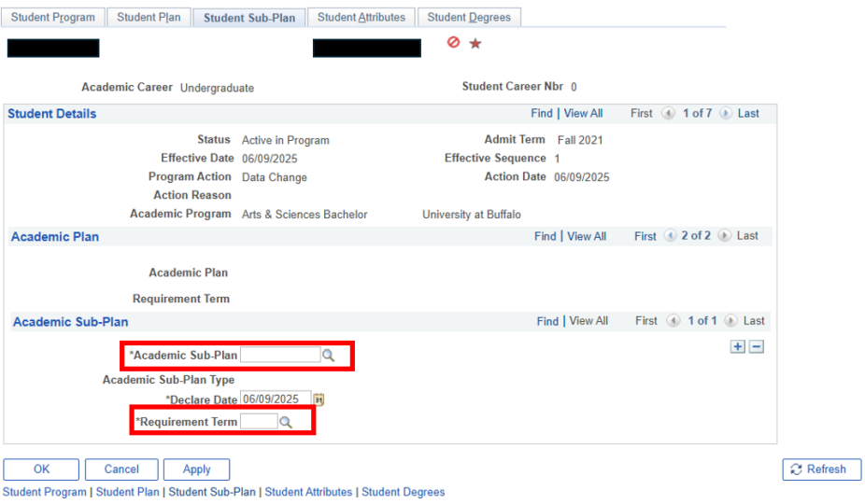Show next row in Student Details
Screen dimensions: 865x504
[x=726, y=114]
